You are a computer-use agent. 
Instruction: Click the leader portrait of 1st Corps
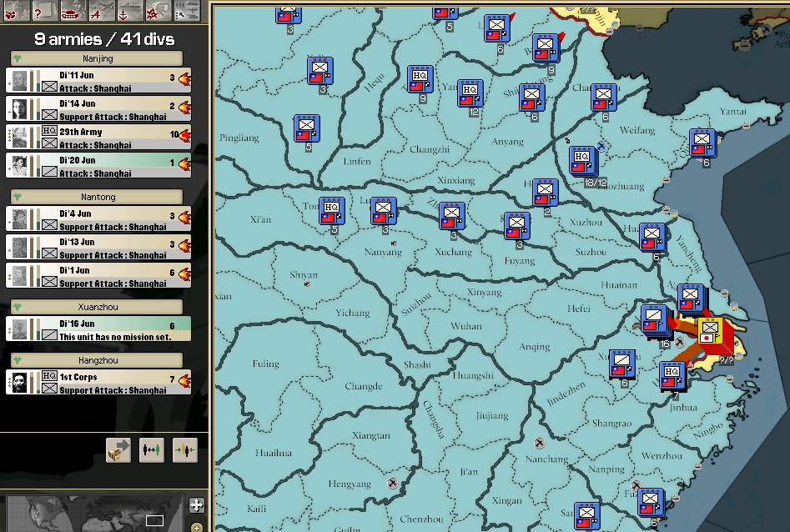(19, 383)
